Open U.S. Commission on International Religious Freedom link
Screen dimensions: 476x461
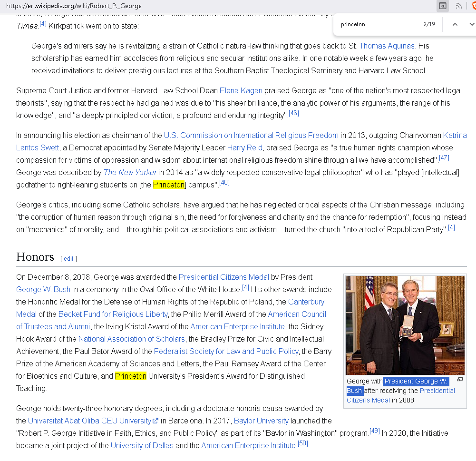click(x=251, y=135)
